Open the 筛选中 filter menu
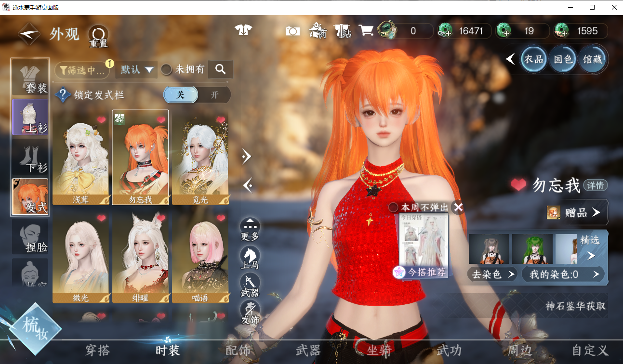 point(82,70)
